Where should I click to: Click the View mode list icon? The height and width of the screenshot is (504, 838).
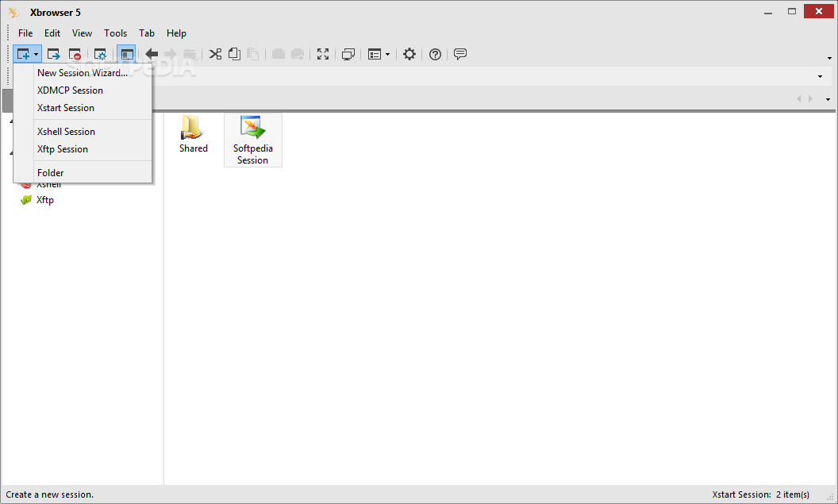click(375, 54)
